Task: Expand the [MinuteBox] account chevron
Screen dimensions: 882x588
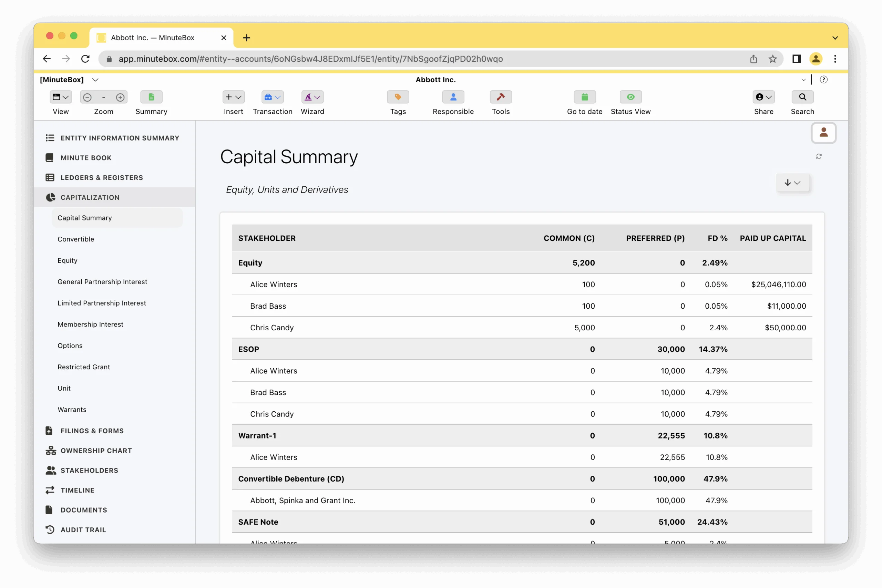Action: [x=95, y=80]
